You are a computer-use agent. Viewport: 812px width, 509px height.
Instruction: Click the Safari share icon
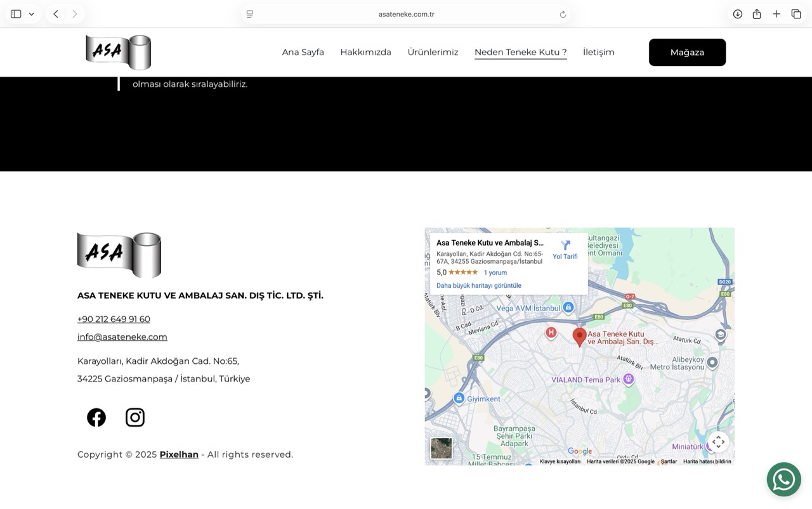(757, 14)
